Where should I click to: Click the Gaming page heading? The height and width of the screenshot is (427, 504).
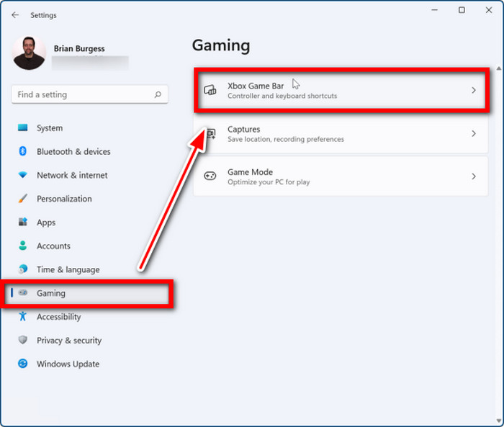[221, 45]
